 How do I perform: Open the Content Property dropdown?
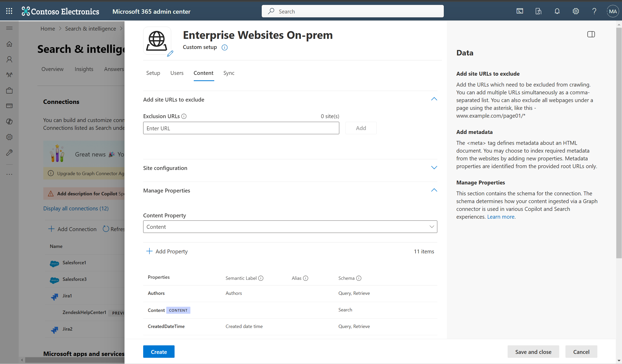tap(432, 226)
